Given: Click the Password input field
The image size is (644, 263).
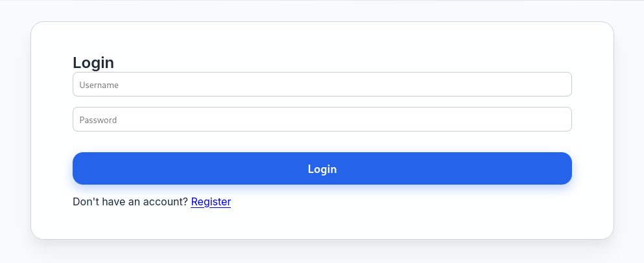Looking at the screenshot, I should tap(322, 119).
